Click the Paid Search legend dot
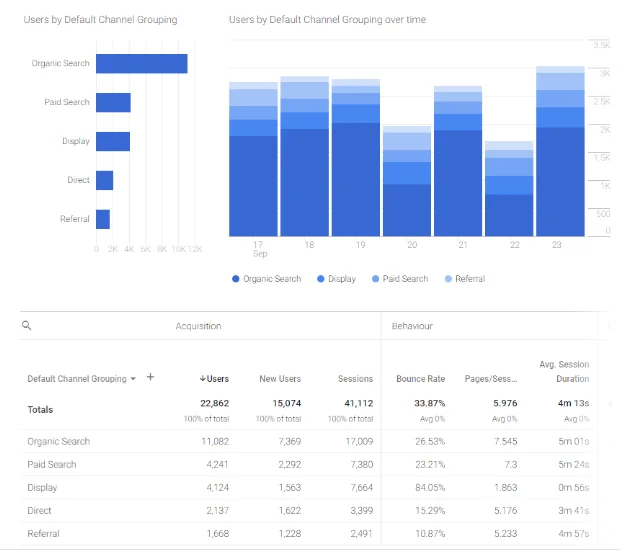Screen dimensions: 620x550 tap(376, 279)
